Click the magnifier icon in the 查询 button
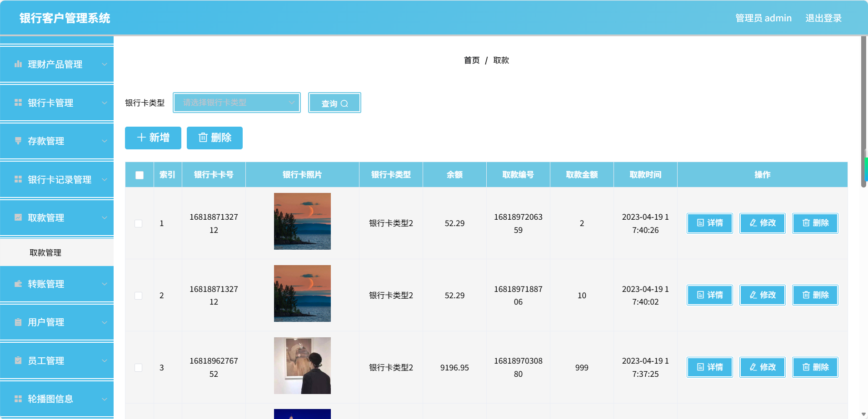The image size is (868, 419). [x=344, y=104]
